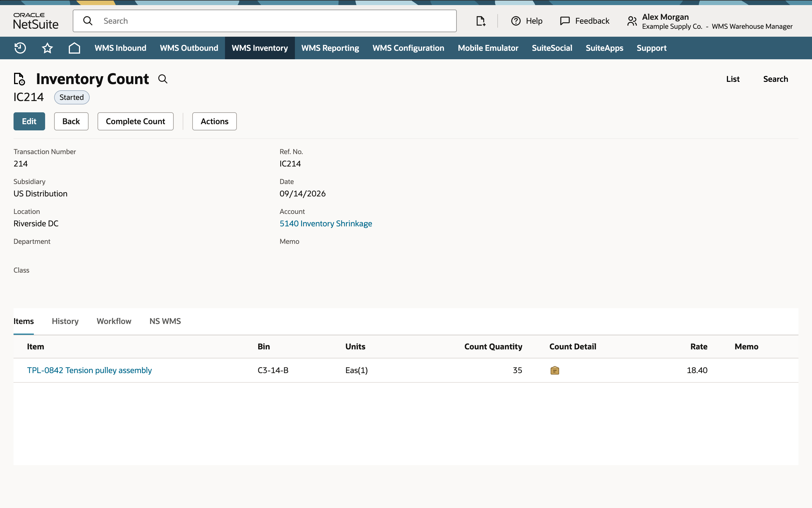Click the search icon beside Inventory Count title

click(x=163, y=79)
